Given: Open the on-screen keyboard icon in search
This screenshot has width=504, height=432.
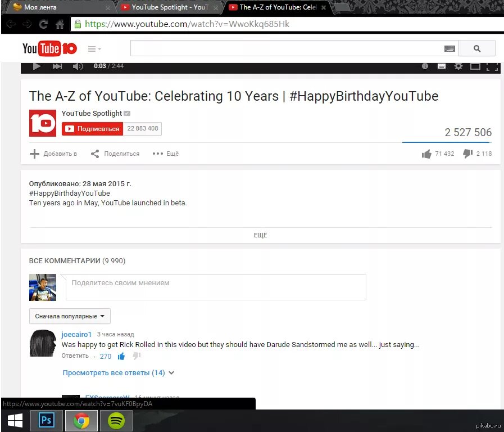Looking at the screenshot, I should coord(449,48).
